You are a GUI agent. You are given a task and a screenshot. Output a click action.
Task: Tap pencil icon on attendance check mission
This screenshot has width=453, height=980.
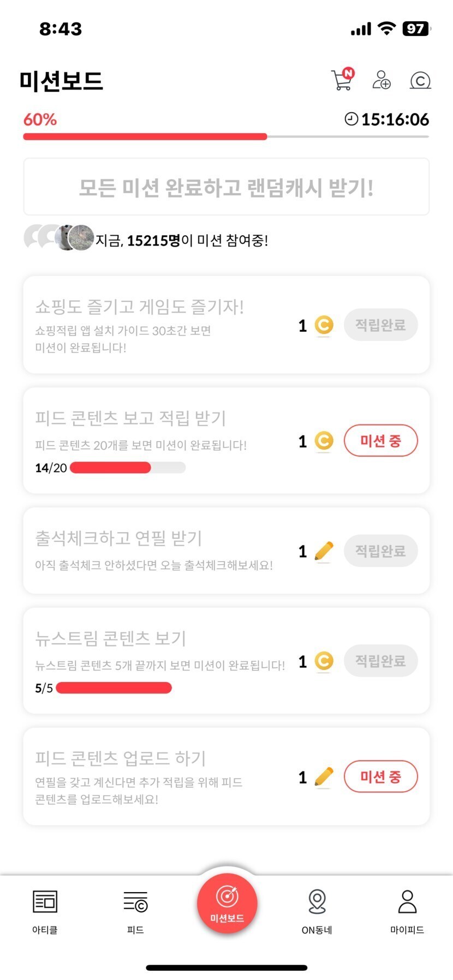click(324, 551)
